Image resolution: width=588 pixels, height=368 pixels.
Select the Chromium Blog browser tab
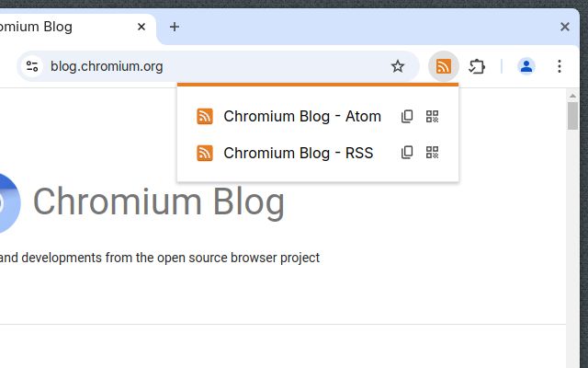click(x=55, y=27)
